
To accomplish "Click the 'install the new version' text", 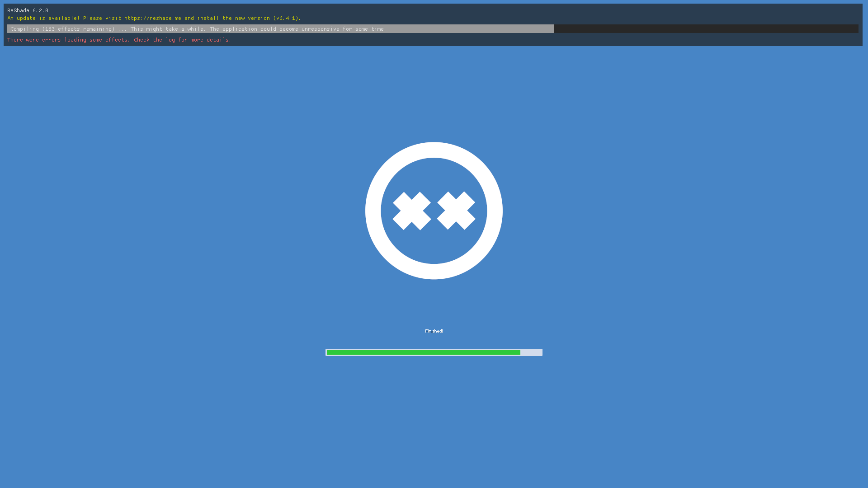I will (233, 18).
